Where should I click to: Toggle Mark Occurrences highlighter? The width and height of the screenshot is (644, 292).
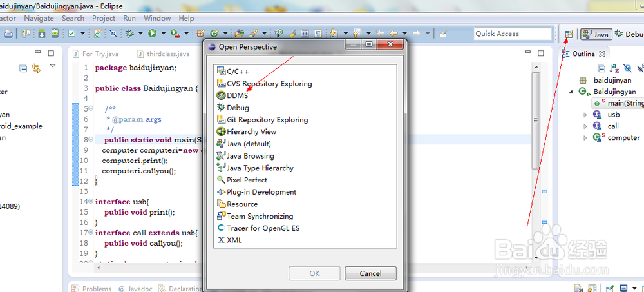click(x=291, y=34)
